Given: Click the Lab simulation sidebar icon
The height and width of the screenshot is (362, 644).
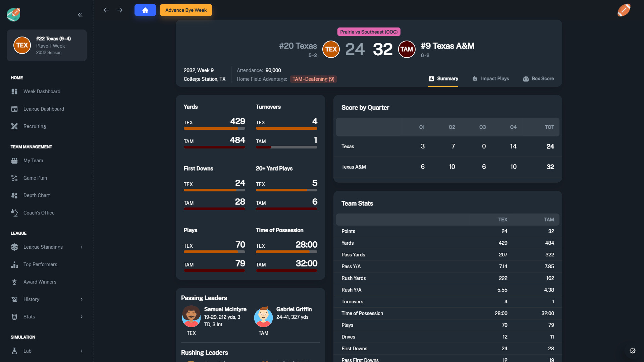Looking at the screenshot, I should coord(15,351).
